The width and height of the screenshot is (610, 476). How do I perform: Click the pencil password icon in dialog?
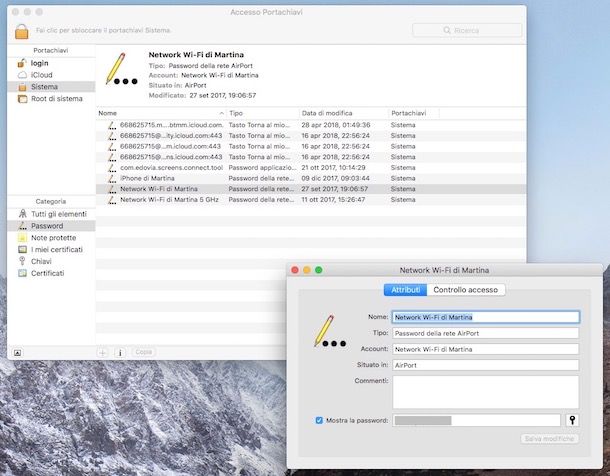330,331
